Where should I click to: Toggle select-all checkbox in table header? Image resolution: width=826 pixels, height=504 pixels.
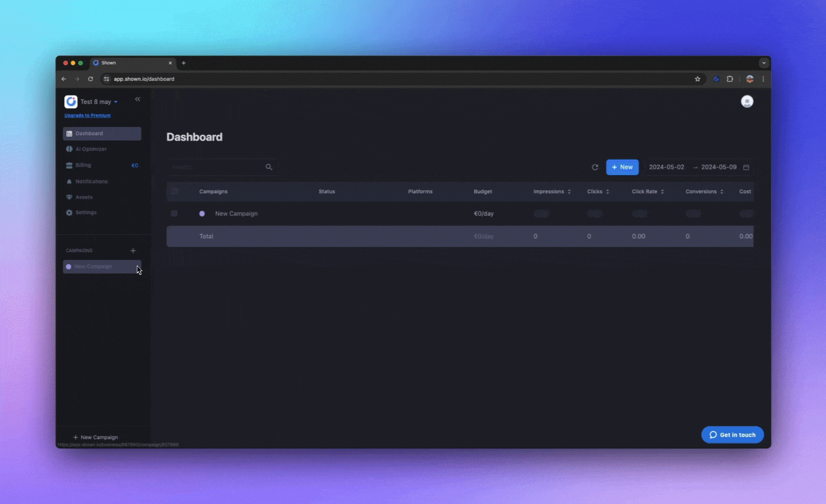tap(174, 191)
